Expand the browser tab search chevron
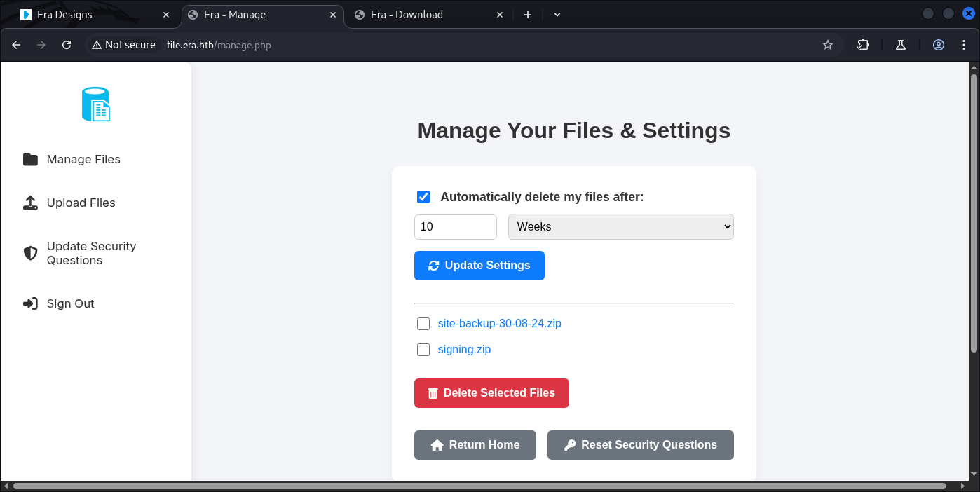Image resolution: width=980 pixels, height=492 pixels. (x=557, y=15)
